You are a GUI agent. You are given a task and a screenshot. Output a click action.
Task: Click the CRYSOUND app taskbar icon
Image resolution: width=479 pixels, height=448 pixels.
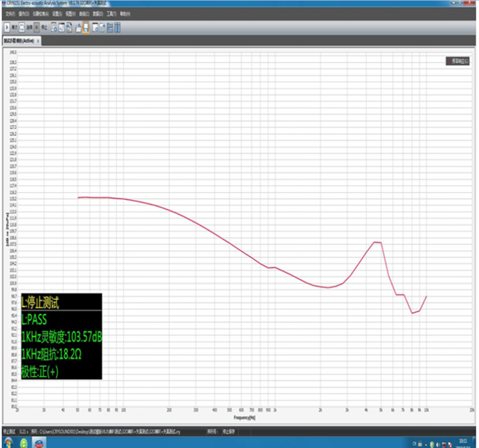[x=39, y=442]
